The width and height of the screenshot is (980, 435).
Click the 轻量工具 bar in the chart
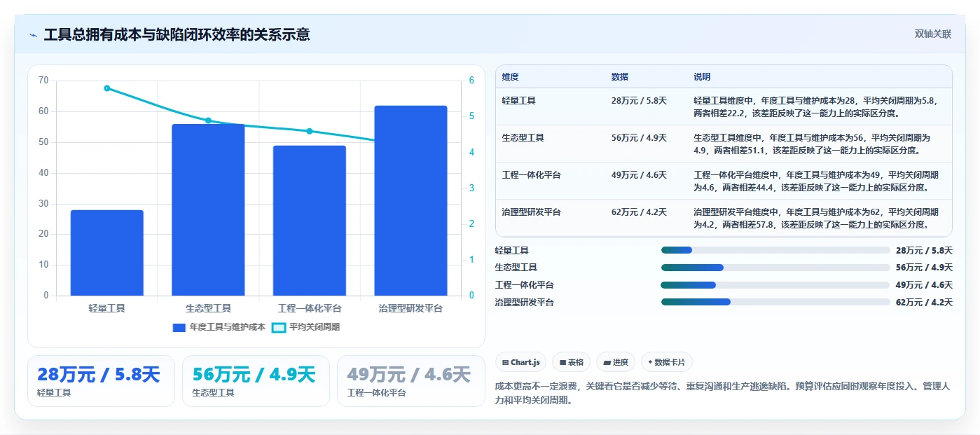(x=107, y=253)
